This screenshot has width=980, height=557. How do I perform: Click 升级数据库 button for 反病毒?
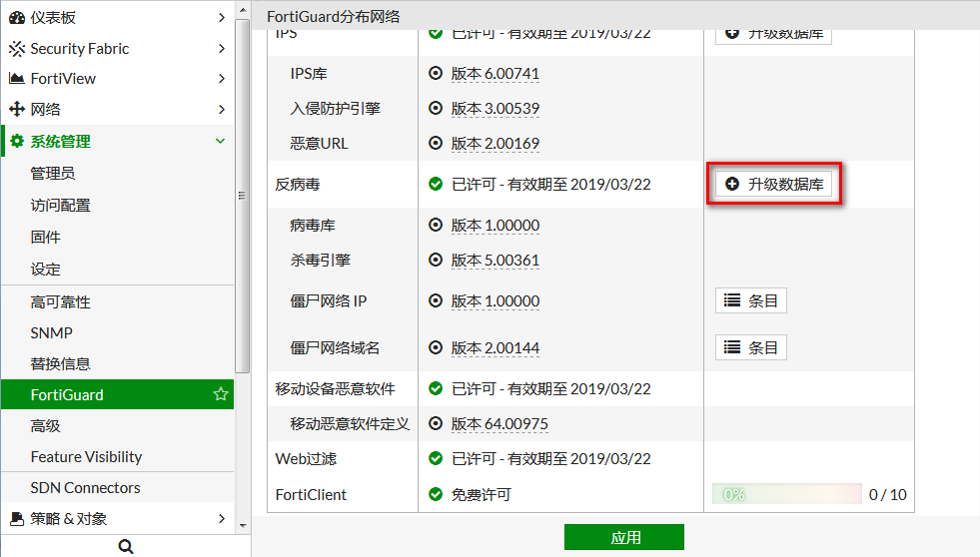click(x=774, y=185)
